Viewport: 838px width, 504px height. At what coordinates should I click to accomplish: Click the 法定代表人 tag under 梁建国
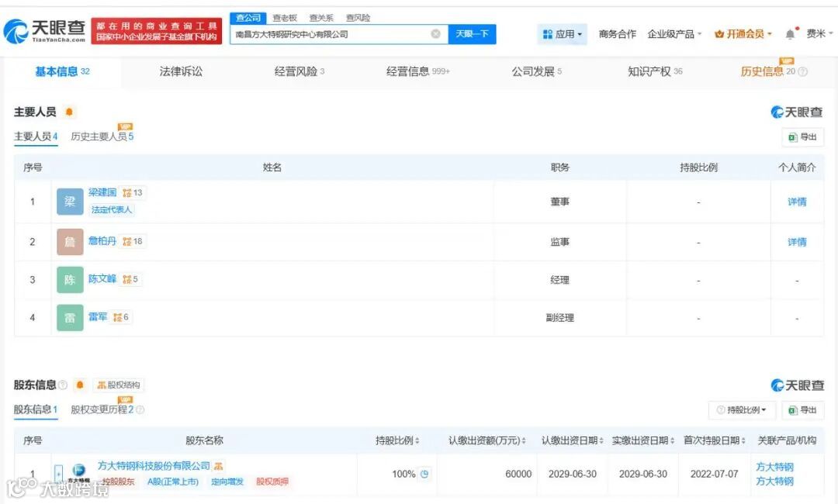point(111,210)
